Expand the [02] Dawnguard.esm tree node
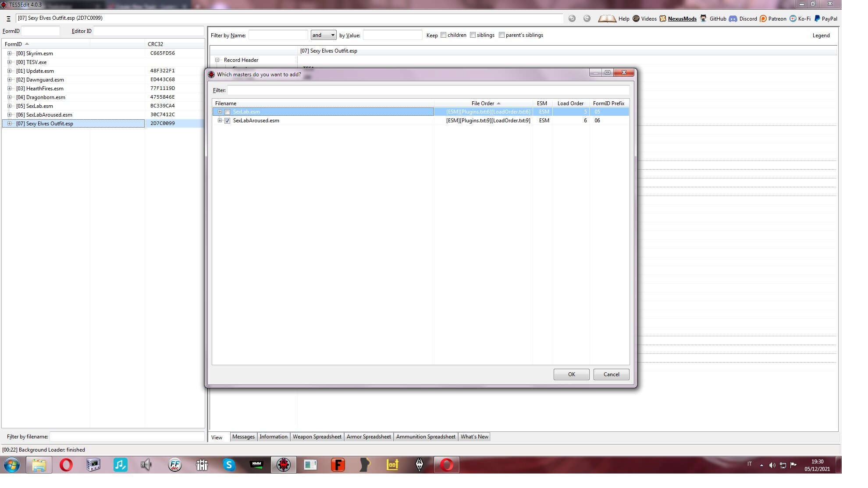The width and height of the screenshot is (868, 488). click(x=9, y=80)
